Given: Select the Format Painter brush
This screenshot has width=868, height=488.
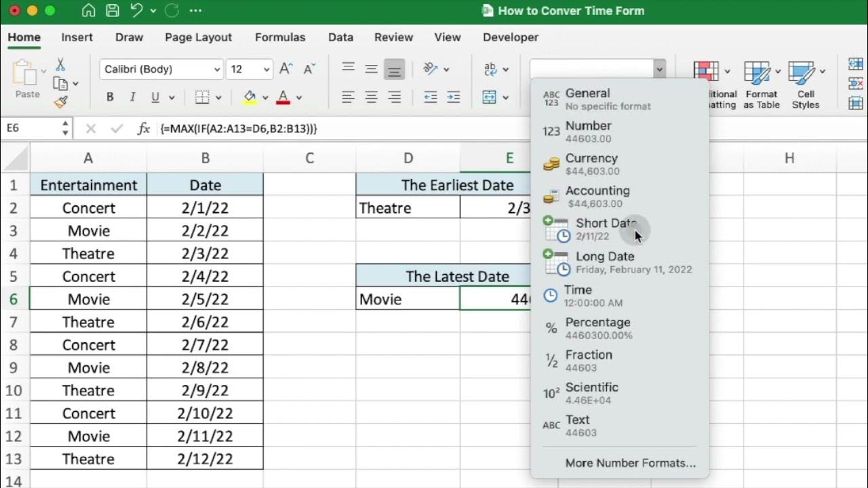Looking at the screenshot, I should (x=60, y=103).
